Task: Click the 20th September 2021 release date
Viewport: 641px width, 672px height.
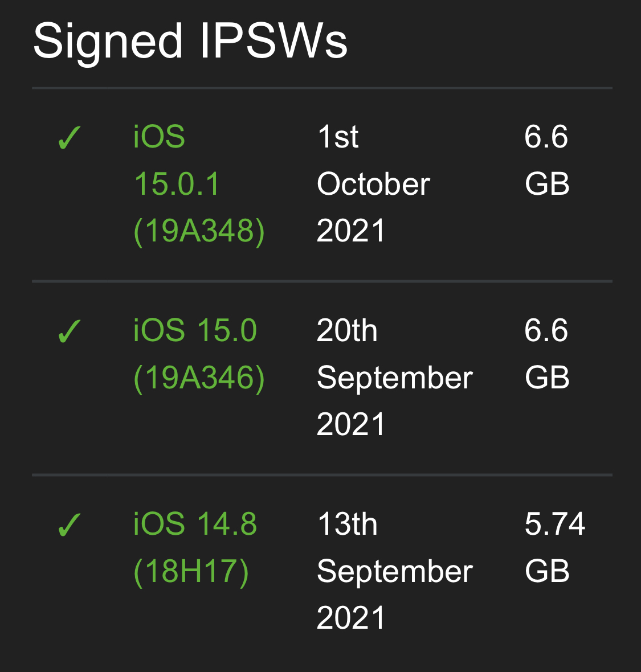Action: (x=394, y=378)
